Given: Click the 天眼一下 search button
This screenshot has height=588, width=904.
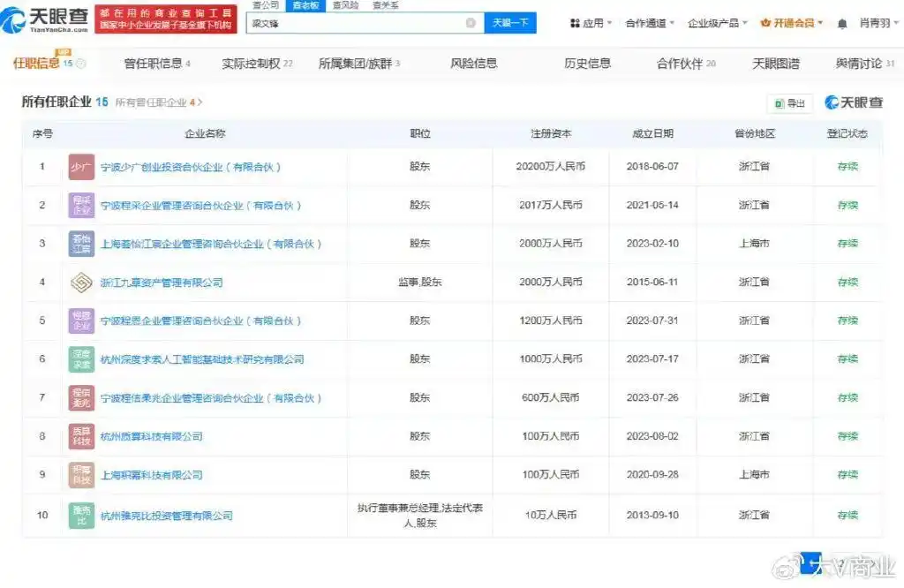Looking at the screenshot, I should [509, 23].
